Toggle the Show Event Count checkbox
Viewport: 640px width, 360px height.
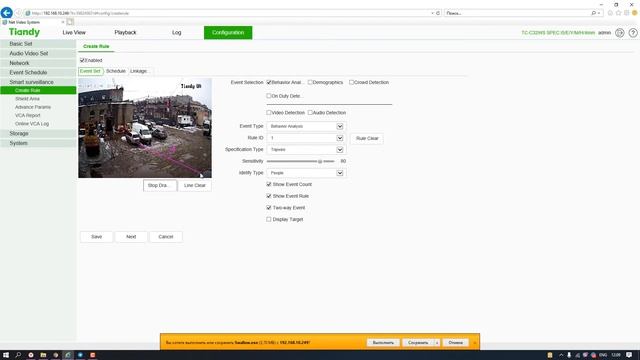pos(269,184)
